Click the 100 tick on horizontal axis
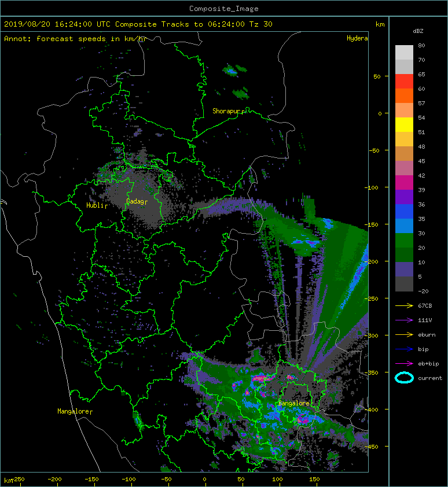 click(277, 479)
